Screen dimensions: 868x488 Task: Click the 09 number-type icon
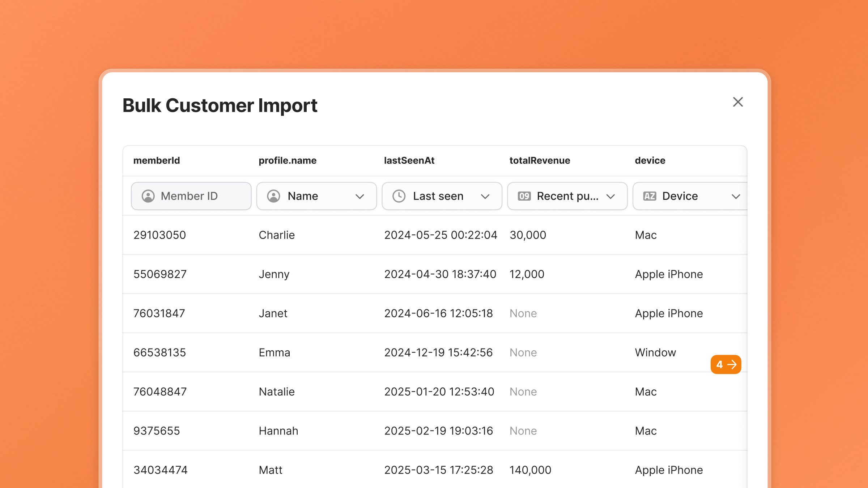(524, 196)
